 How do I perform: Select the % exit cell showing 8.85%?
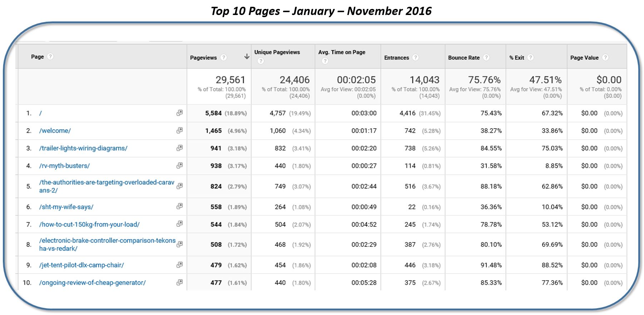click(x=554, y=166)
